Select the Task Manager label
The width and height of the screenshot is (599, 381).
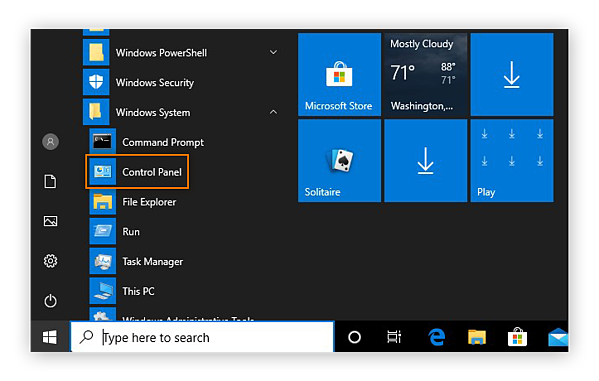coord(152,262)
